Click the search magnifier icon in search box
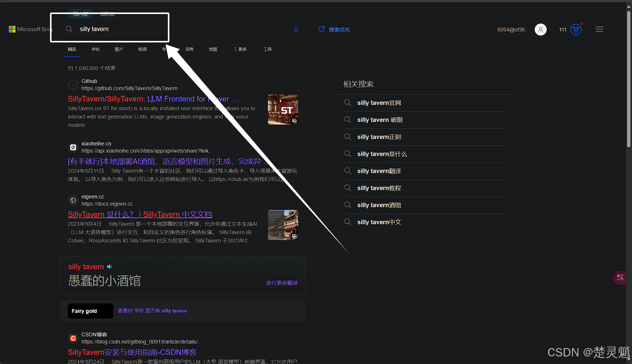 tap(69, 29)
